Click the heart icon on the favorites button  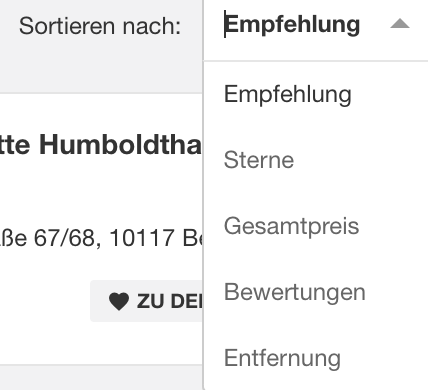(119, 301)
